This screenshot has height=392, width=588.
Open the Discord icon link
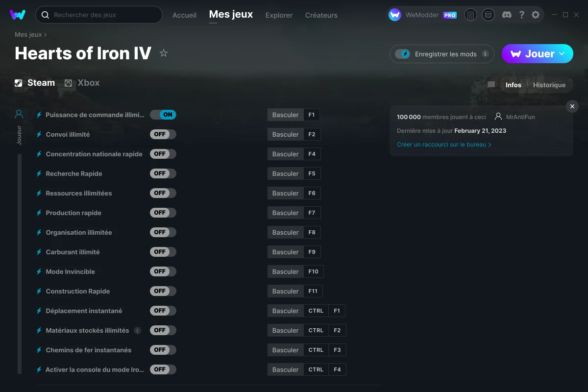[507, 15]
